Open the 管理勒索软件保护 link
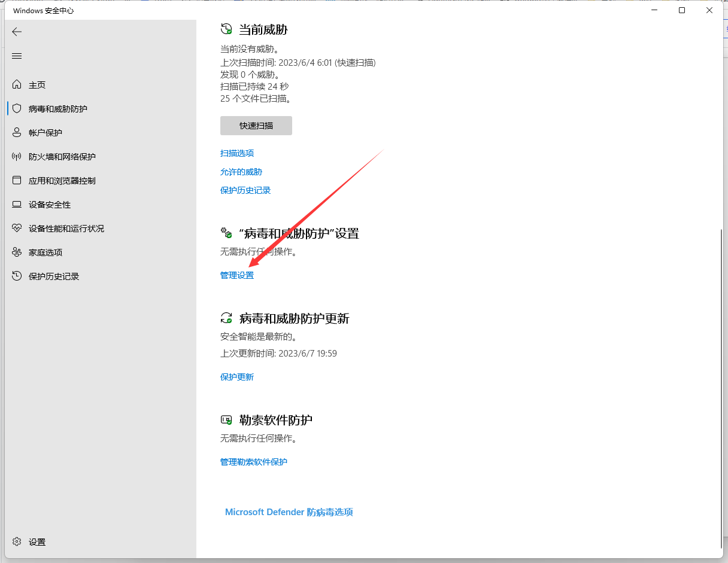 coord(254,462)
